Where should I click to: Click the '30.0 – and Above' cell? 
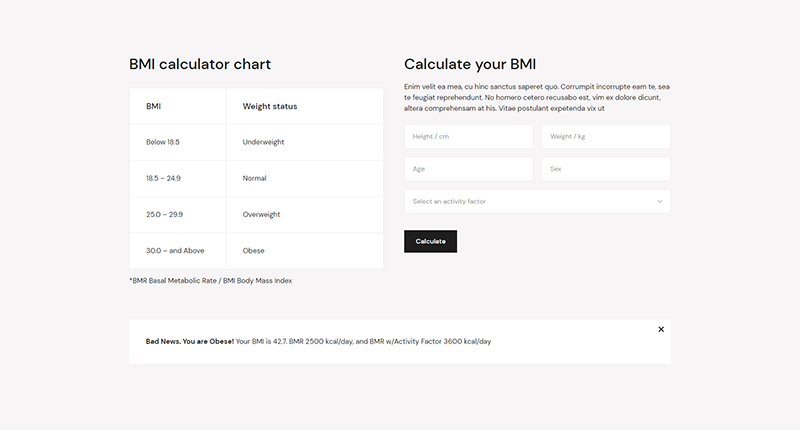(x=175, y=250)
